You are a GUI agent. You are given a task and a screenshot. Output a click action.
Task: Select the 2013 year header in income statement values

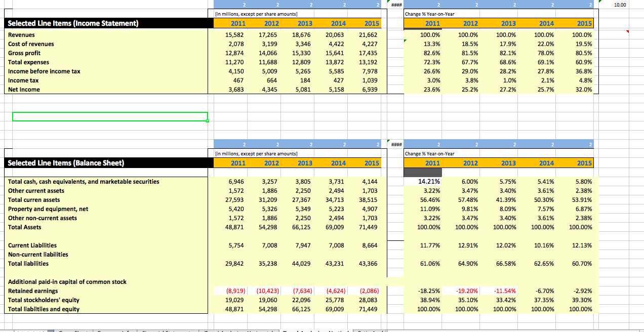pos(305,24)
